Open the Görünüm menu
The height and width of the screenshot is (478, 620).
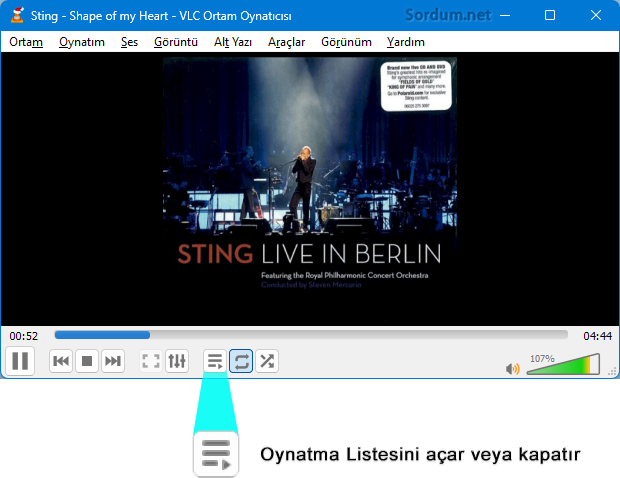[346, 42]
